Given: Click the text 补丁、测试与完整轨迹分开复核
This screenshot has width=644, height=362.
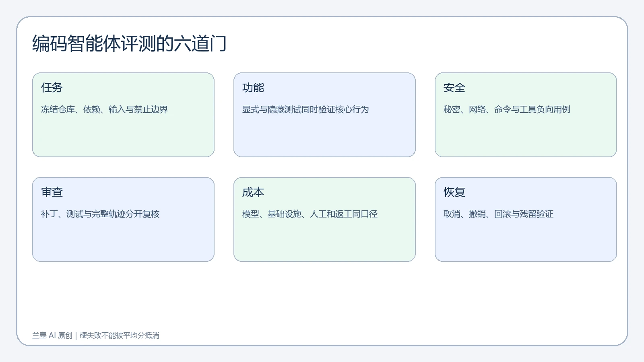Looking at the screenshot, I should click(x=100, y=214).
